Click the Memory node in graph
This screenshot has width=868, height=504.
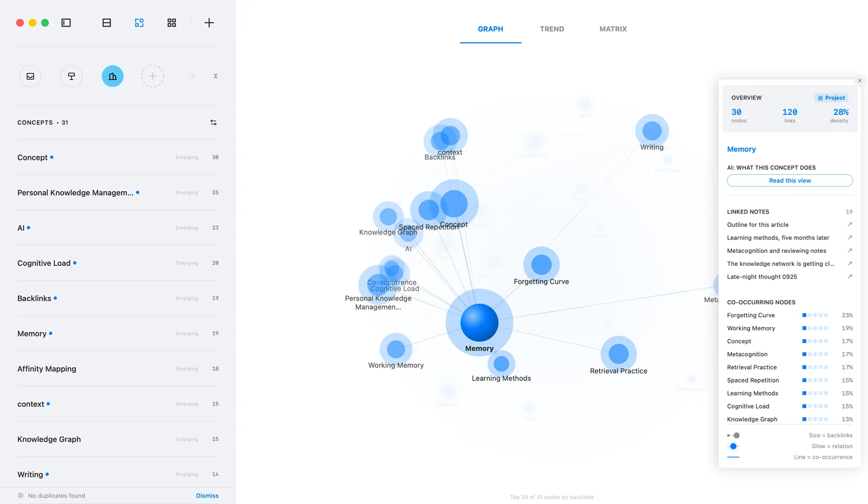pos(479,322)
